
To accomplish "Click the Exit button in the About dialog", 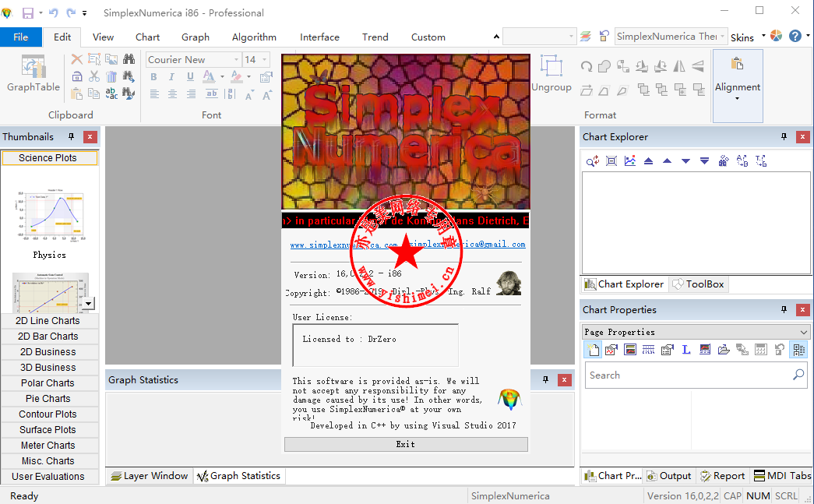I will pyautogui.click(x=406, y=444).
